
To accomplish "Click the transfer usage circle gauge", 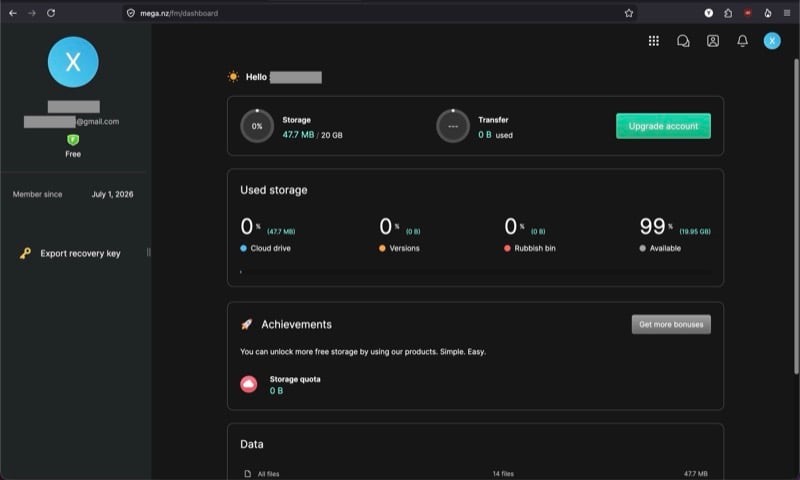I will click(453, 126).
